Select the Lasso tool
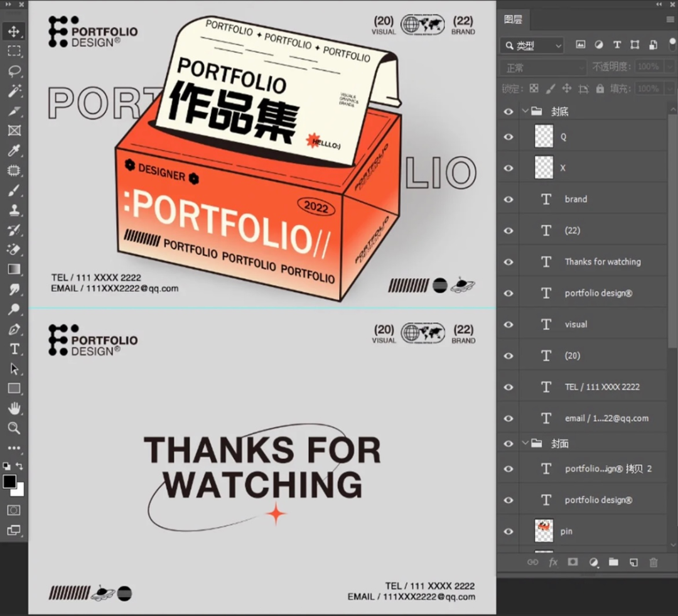Image resolution: width=678 pixels, height=616 pixels. (x=14, y=71)
